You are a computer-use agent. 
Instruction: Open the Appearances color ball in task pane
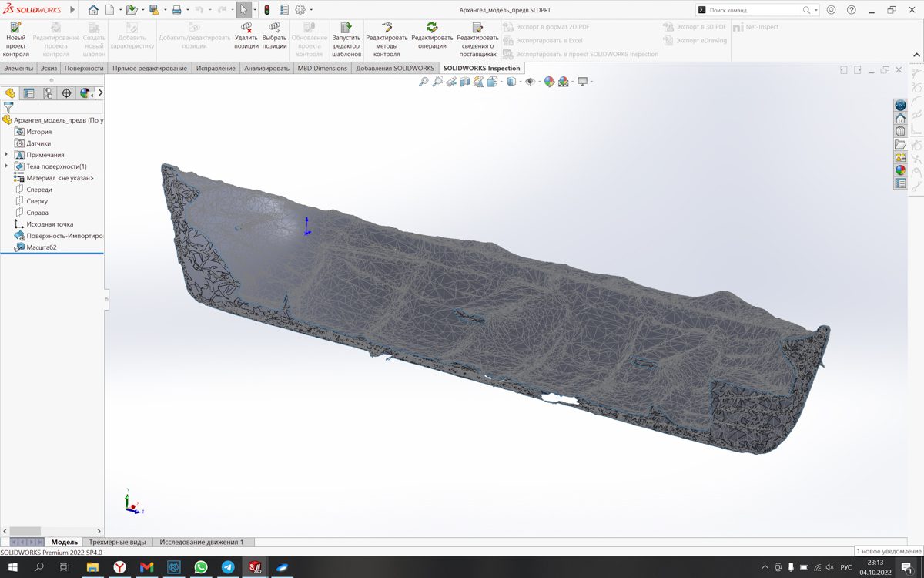[x=900, y=170]
